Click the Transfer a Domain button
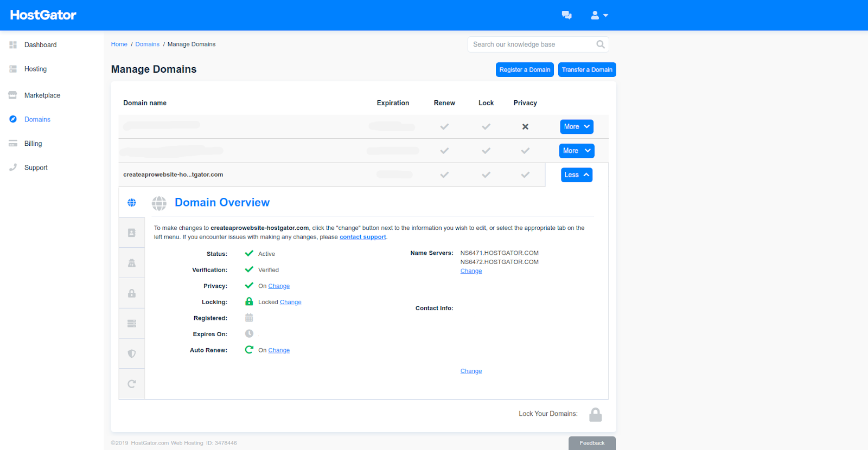This screenshot has width=868, height=450. pyautogui.click(x=587, y=70)
